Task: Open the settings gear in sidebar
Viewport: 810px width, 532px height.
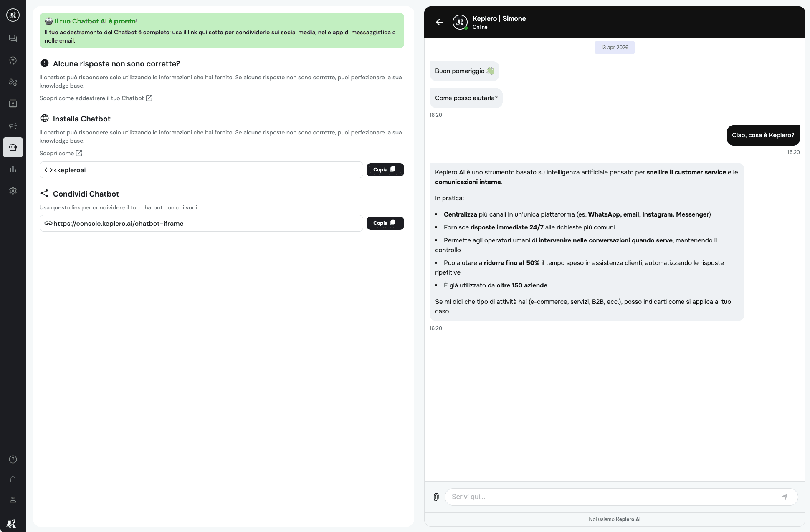Action: 13,191
